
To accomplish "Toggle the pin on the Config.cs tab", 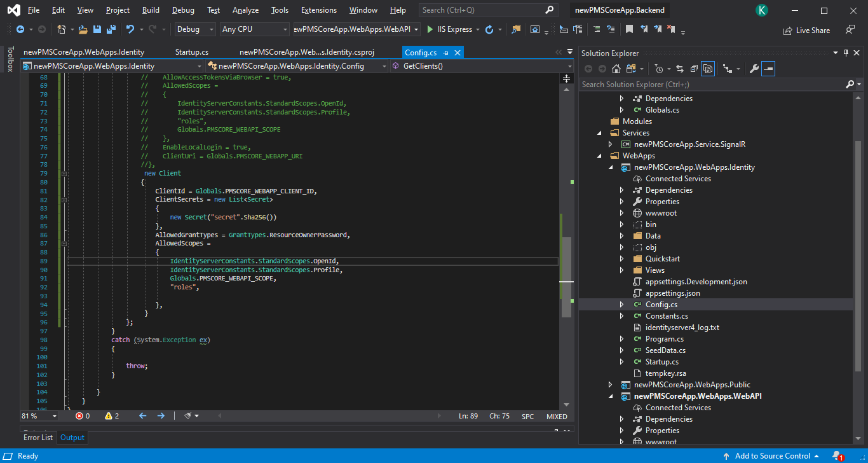I will coord(445,53).
